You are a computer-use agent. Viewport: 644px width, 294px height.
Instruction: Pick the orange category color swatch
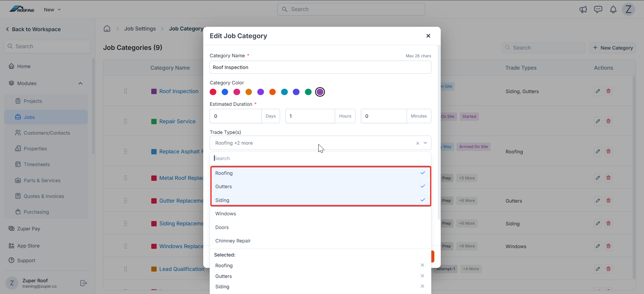272,92
